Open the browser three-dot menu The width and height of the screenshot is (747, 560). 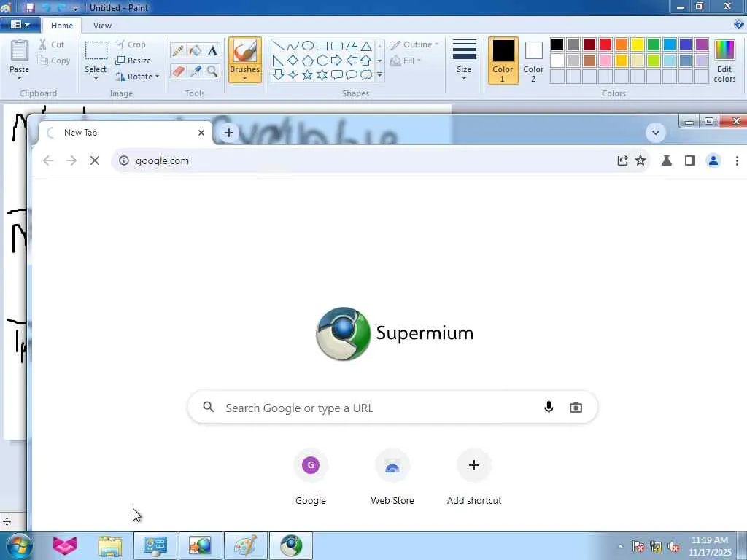[737, 160]
